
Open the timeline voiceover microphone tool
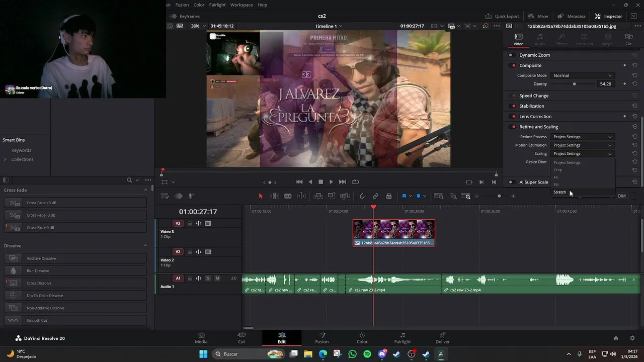coord(191,196)
